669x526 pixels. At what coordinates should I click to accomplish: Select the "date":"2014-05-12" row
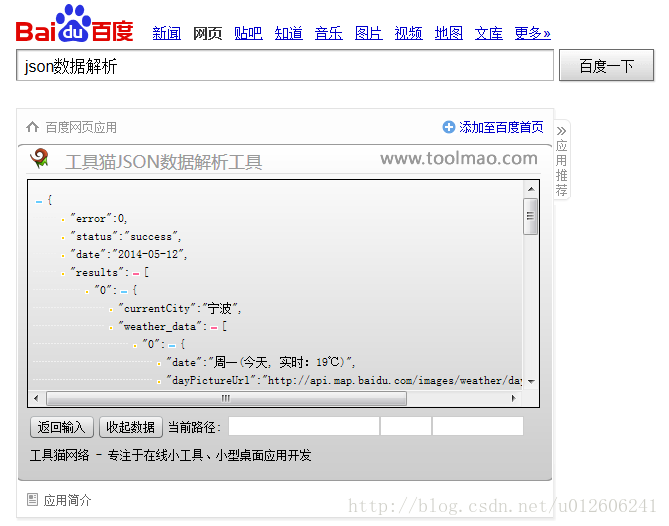click(128, 254)
